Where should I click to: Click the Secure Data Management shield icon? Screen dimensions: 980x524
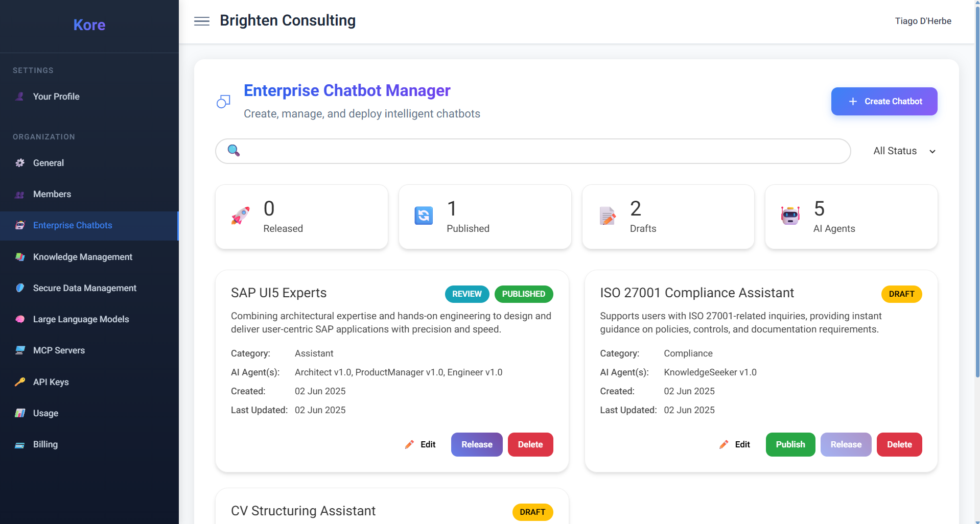(20, 288)
